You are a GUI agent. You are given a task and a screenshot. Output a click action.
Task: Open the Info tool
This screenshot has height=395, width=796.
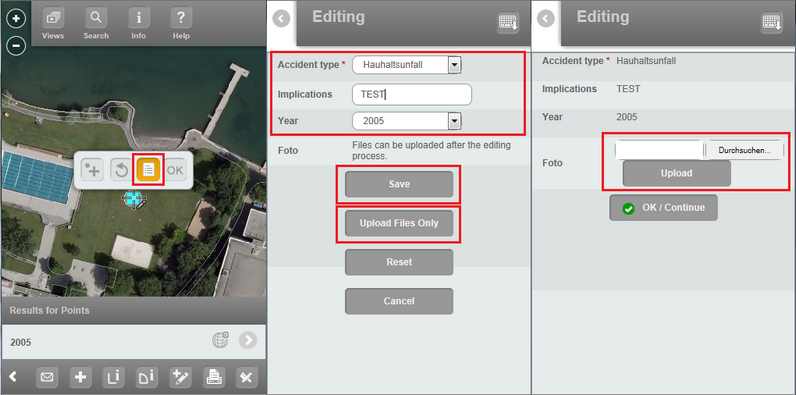coord(139,23)
